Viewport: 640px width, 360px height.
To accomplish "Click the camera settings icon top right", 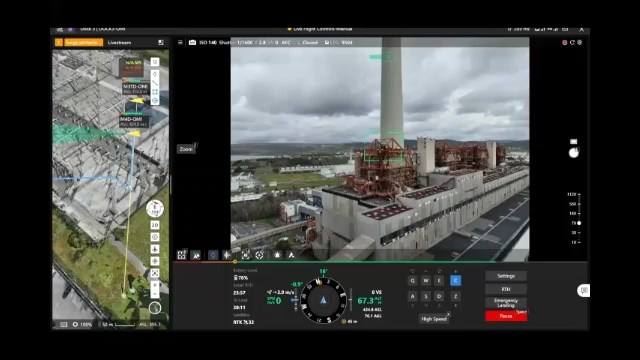I will tap(580, 42).
